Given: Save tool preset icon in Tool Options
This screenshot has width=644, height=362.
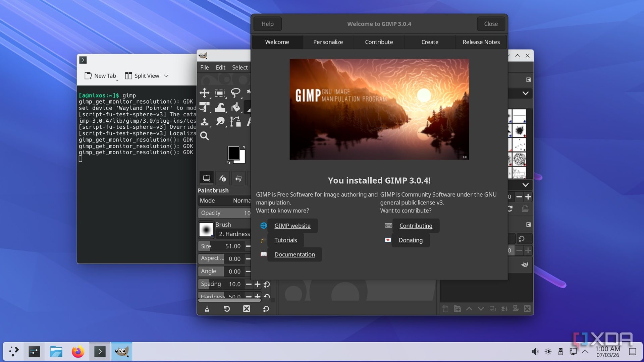Looking at the screenshot, I should (x=207, y=309).
